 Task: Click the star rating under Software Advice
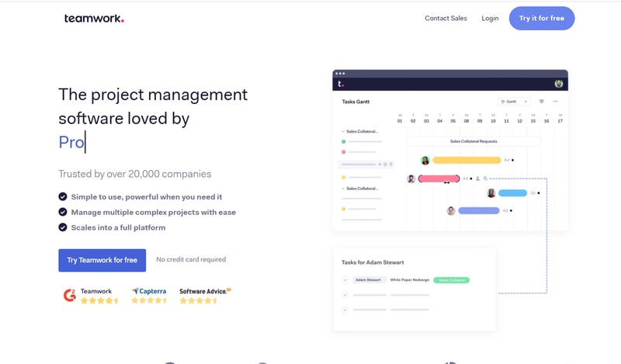click(x=199, y=300)
